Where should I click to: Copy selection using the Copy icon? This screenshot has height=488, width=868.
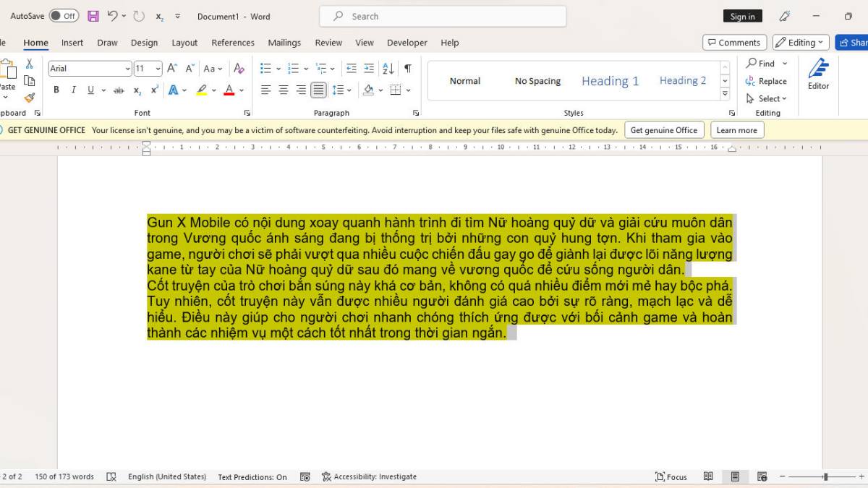pyautogui.click(x=29, y=80)
